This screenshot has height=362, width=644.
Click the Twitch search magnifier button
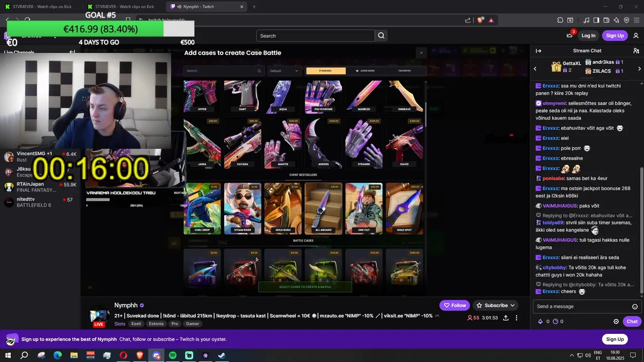[x=381, y=36]
